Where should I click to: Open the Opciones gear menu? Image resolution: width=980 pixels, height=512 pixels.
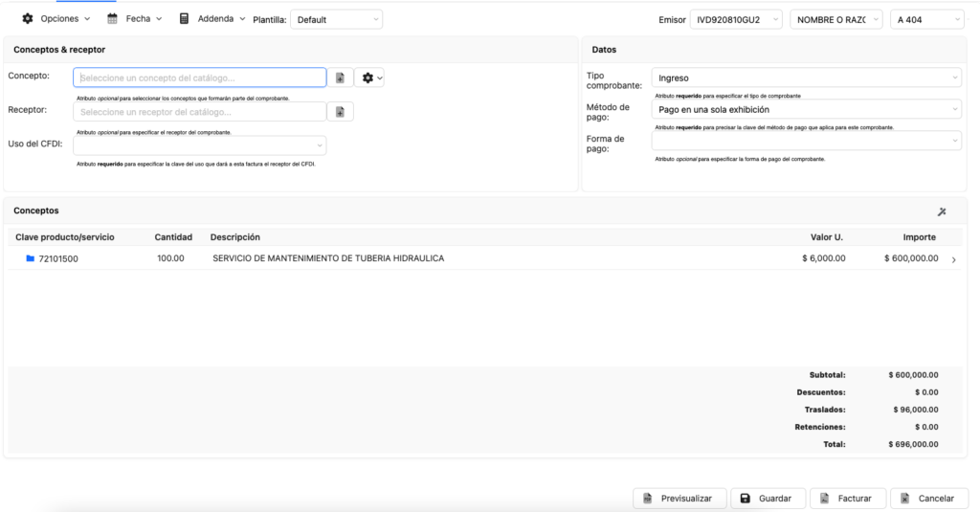point(56,19)
